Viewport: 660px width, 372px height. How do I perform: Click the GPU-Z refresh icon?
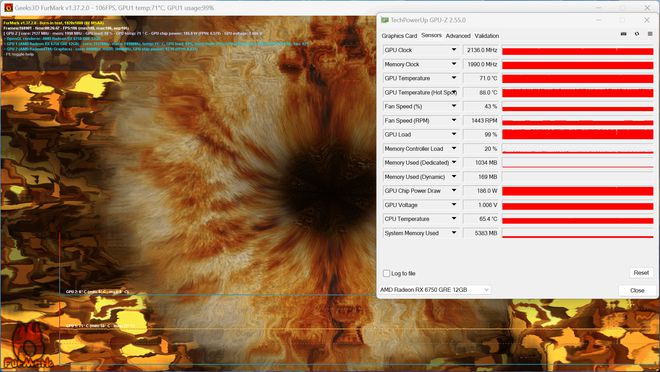pos(637,34)
